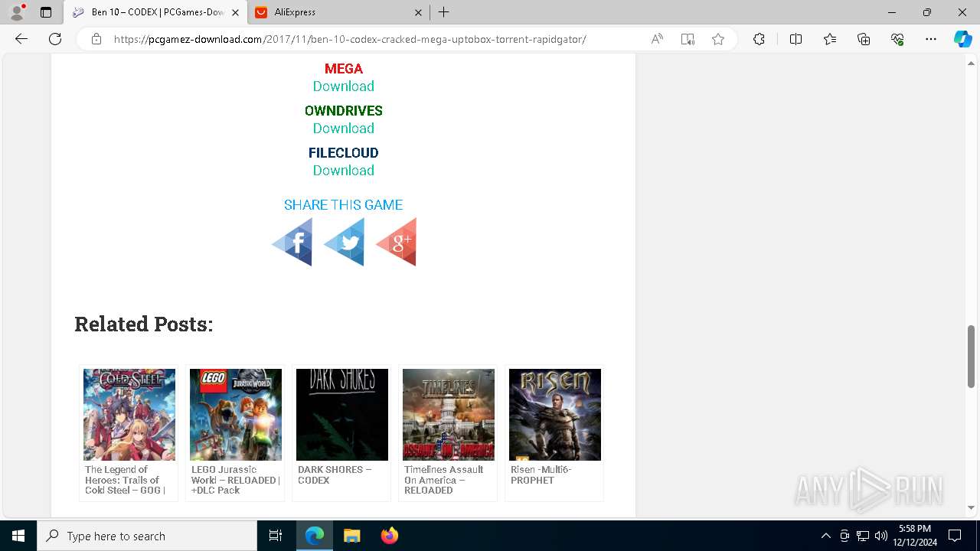Refresh the current page
Screen dimensions: 980x551
(55, 39)
